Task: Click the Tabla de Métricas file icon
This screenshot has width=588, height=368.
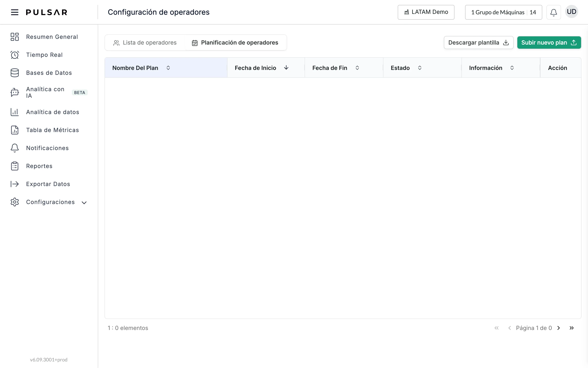Action: click(x=14, y=130)
